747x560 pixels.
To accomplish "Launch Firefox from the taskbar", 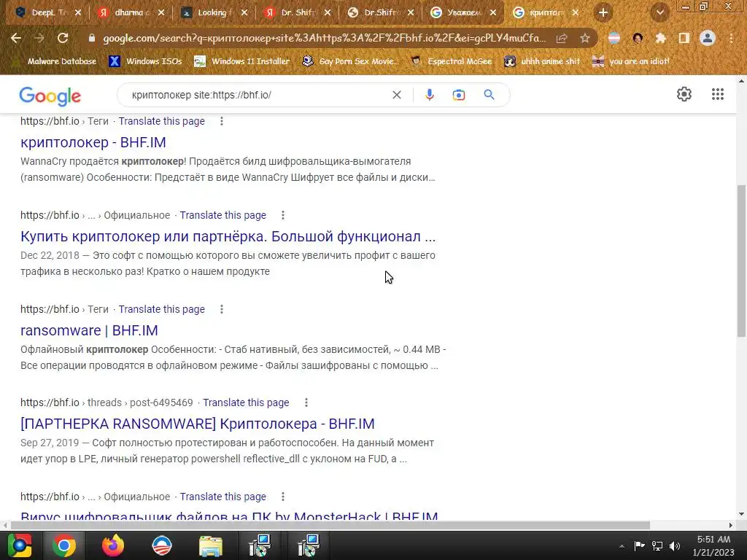I will tap(113, 545).
